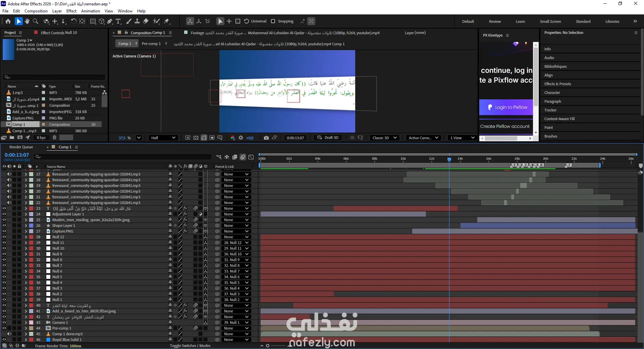This screenshot has height=349, width=644.
Task: Enable the Snapping checkbox
Action: [x=273, y=21]
